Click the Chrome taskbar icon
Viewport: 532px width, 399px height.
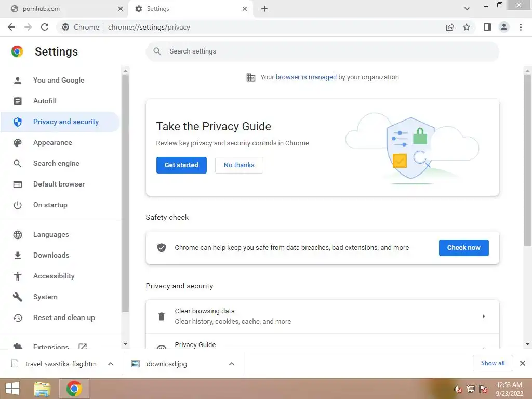point(74,389)
